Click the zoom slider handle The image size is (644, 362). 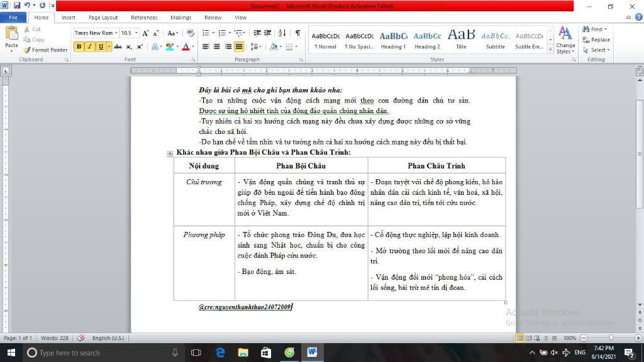coord(611,337)
